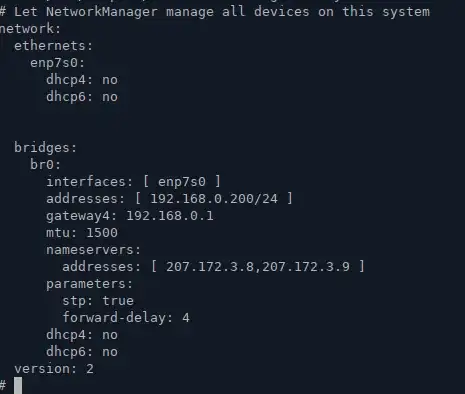Click the 'ethernets:' key line
The width and height of the screenshot is (465, 394).
(53, 46)
